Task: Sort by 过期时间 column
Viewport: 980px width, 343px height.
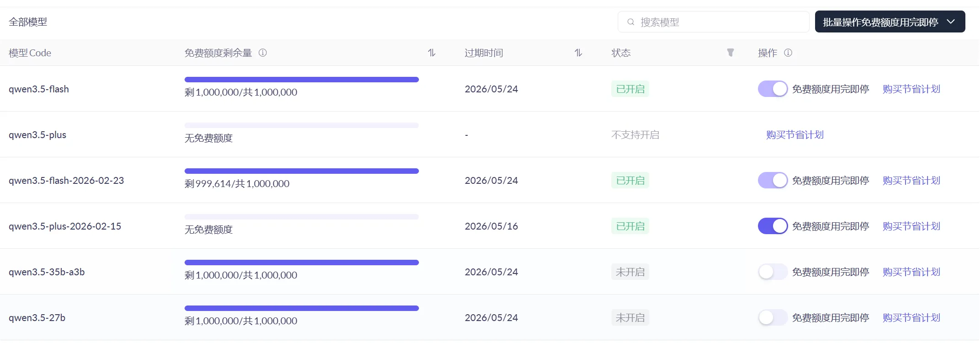Action: [578, 53]
